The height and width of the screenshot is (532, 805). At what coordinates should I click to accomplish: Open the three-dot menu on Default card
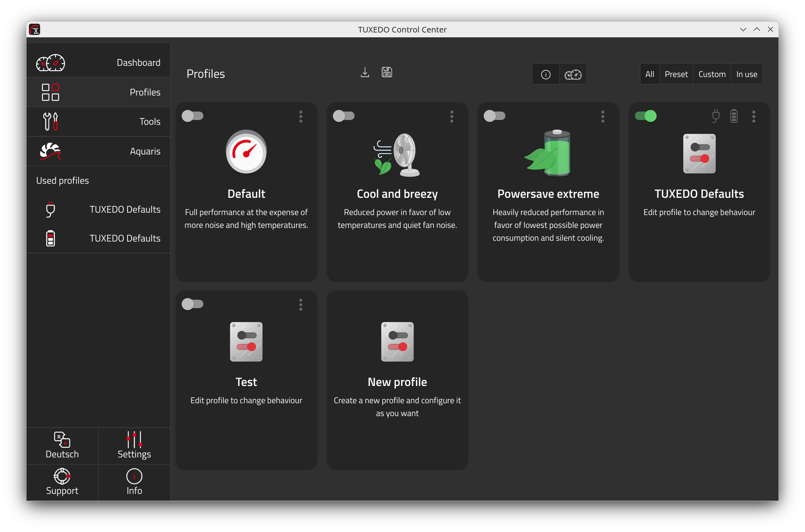[301, 117]
